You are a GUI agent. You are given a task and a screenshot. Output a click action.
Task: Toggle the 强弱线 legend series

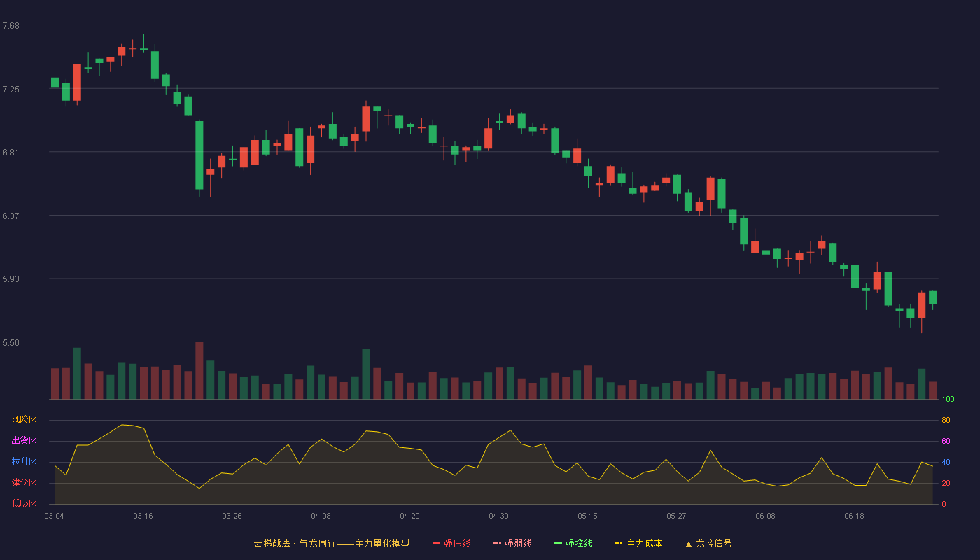[x=512, y=543]
